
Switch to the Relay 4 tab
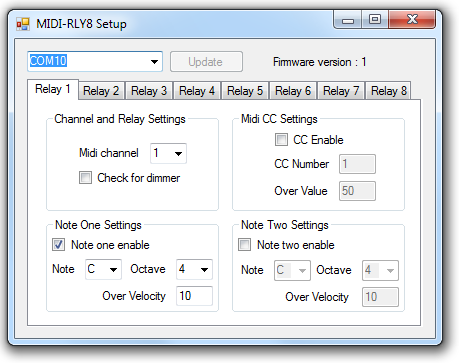(x=197, y=91)
